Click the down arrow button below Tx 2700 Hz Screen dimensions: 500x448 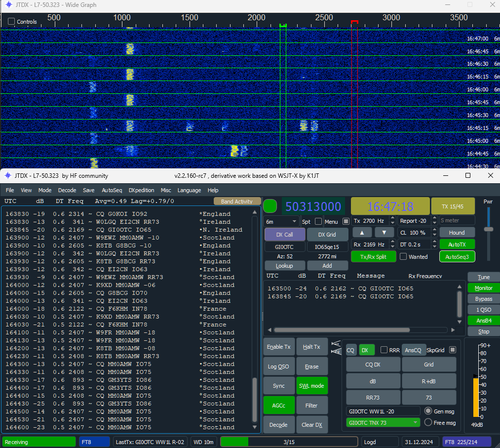point(384,233)
